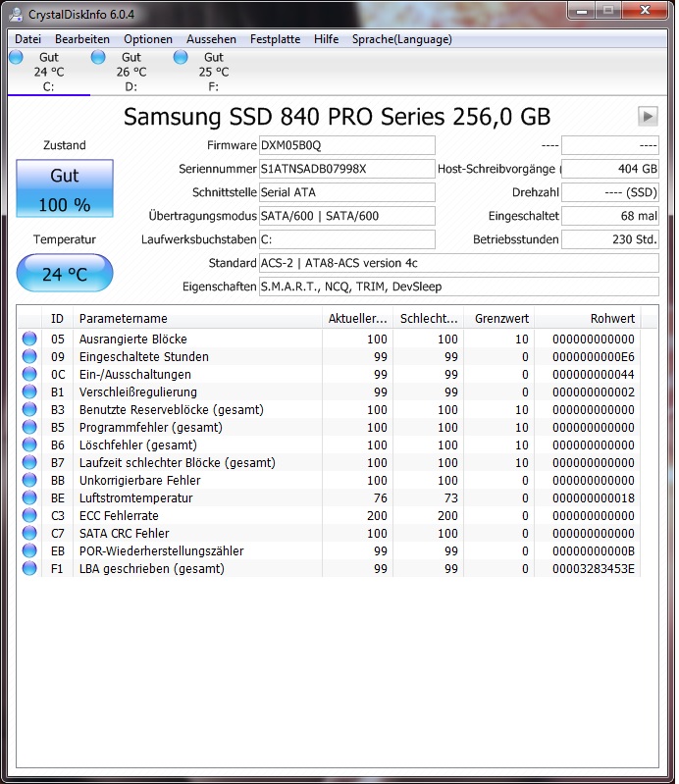Click status orb of POR-Wiederherstellungszähler row
This screenshot has width=679, height=784.
(x=29, y=550)
